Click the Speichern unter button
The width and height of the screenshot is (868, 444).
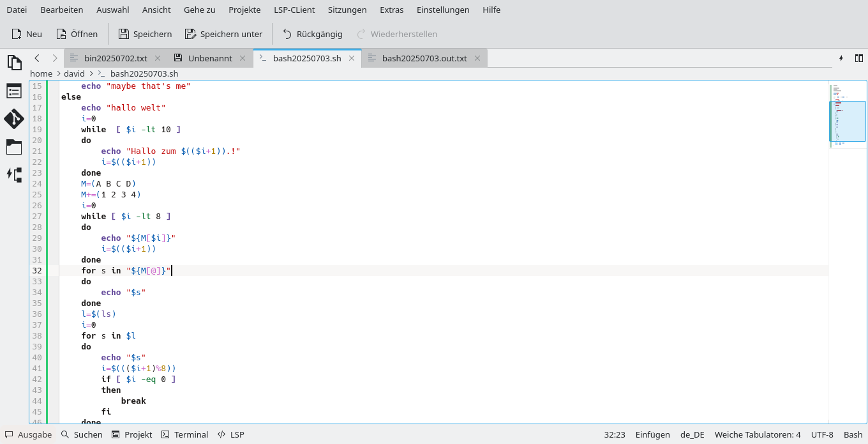click(x=223, y=34)
